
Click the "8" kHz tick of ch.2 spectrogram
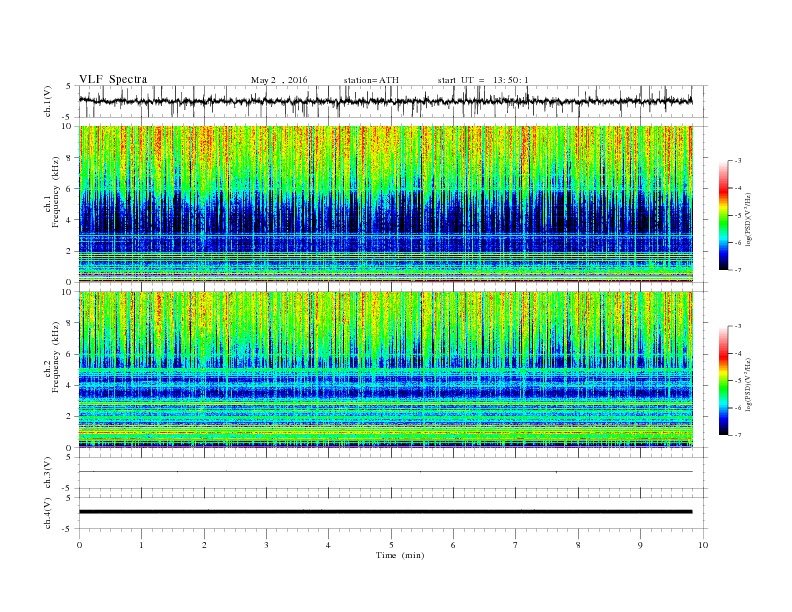[x=69, y=323]
